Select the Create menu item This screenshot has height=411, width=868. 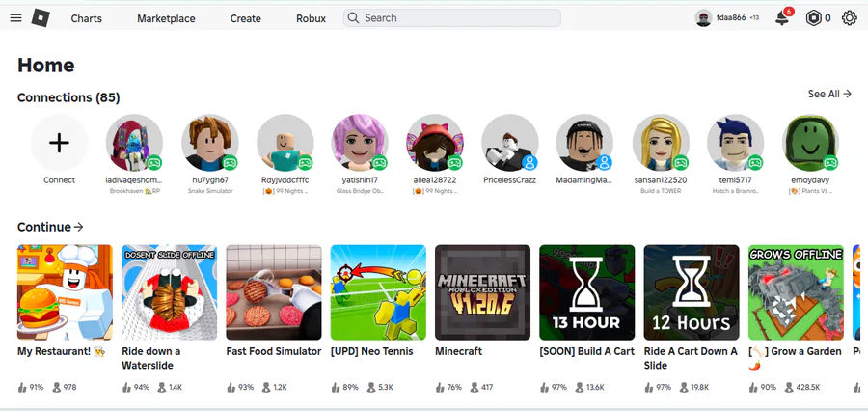click(x=246, y=18)
